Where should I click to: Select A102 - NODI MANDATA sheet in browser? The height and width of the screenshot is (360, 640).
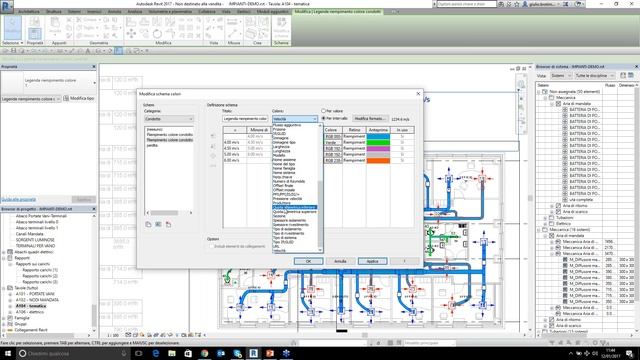pos(37,300)
